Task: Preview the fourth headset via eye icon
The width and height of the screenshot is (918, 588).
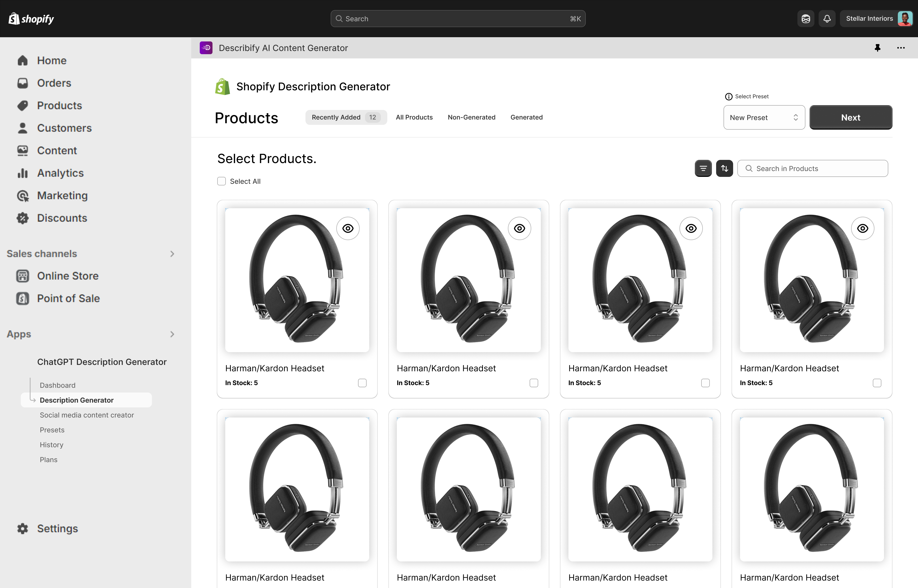Action: (862, 228)
